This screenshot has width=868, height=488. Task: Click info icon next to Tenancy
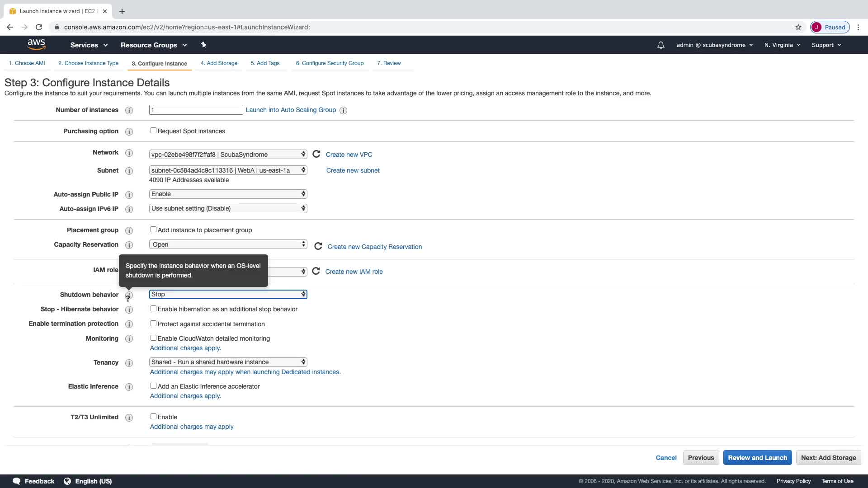click(129, 363)
